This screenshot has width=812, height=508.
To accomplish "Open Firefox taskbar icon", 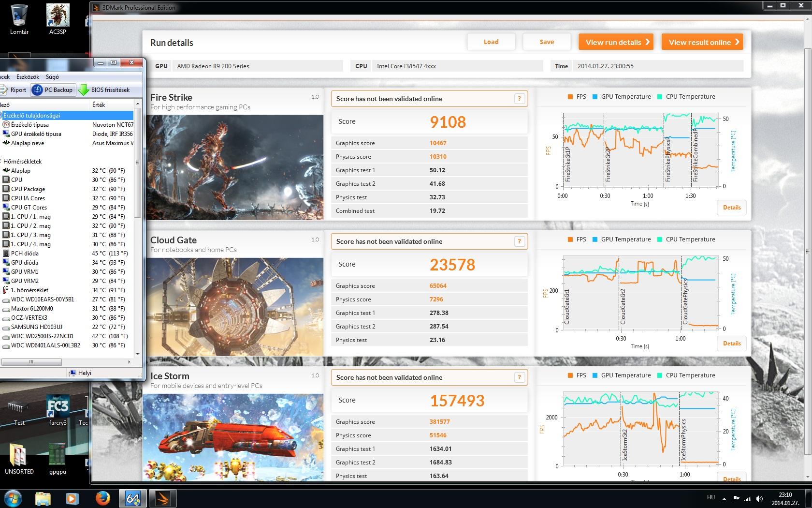I will tap(102, 498).
